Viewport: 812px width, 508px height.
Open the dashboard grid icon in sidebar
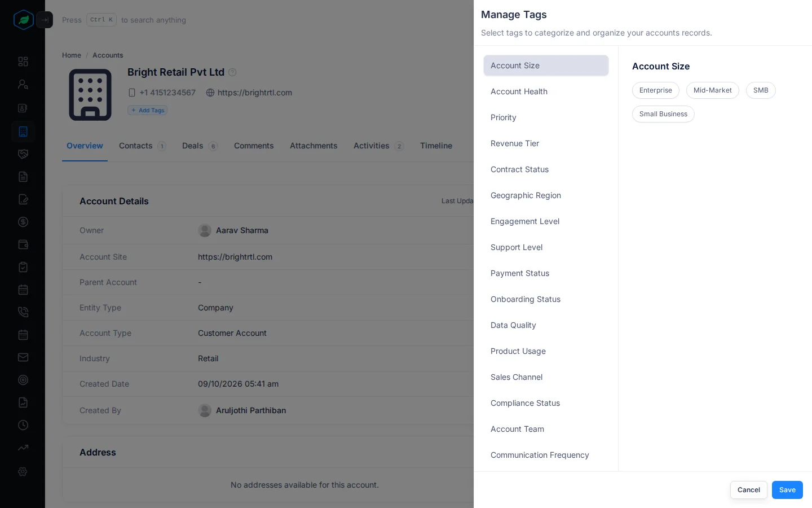pos(23,62)
